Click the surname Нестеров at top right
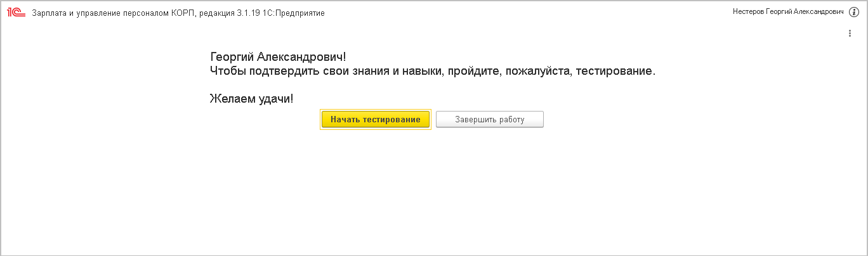Screen dimensions: 868x256 (x=749, y=12)
